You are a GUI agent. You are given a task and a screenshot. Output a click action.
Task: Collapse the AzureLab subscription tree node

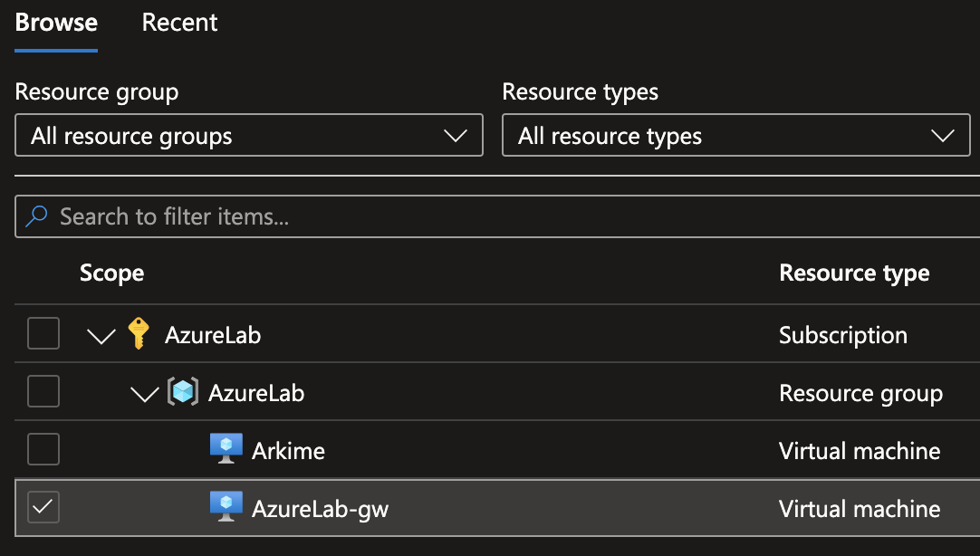(101, 336)
